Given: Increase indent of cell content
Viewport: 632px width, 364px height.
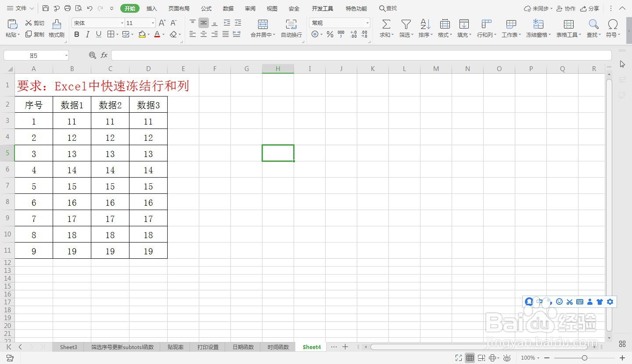Looking at the screenshot, I should [237, 23].
